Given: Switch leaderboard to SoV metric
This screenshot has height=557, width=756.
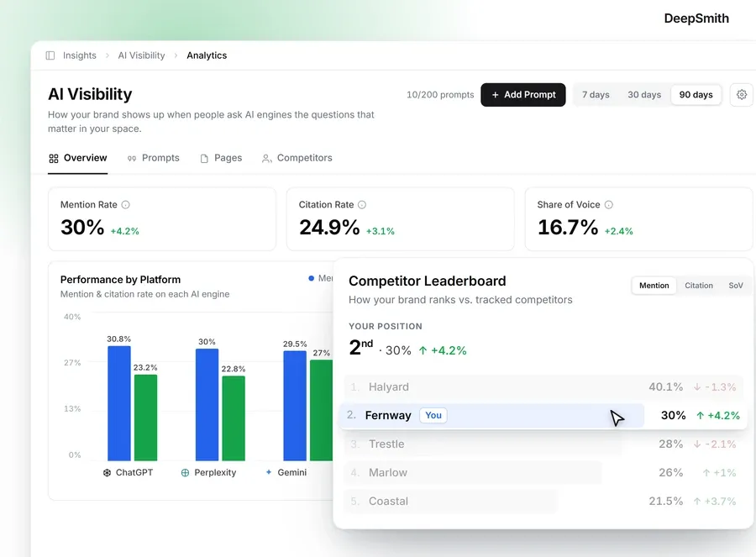Looking at the screenshot, I should coord(735,286).
